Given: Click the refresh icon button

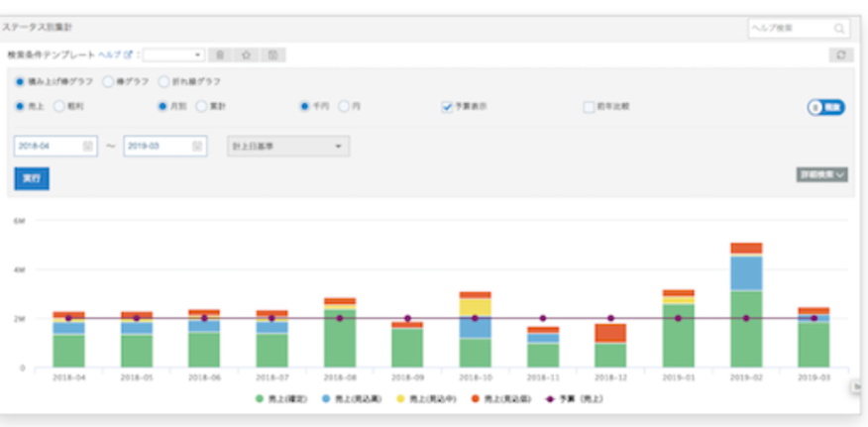Looking at the screenshot, I should pyautogui.click(x=840, y=55).
